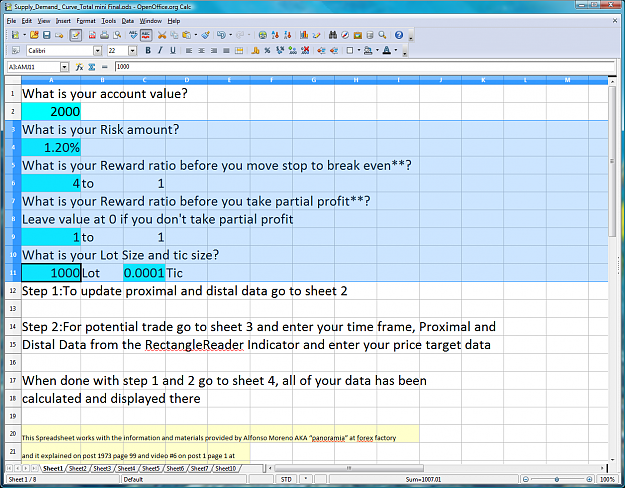The width and height of the screenshot is (625, 488).
Task: Open OpenOffice Help icon
Action: [399, 35]
